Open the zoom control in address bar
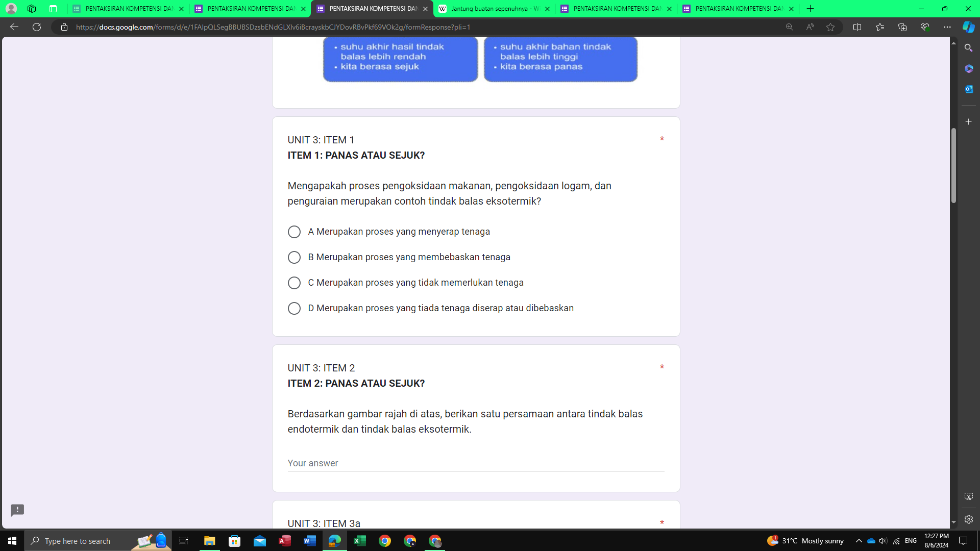The image size is (980, 551). click(789, 27)
